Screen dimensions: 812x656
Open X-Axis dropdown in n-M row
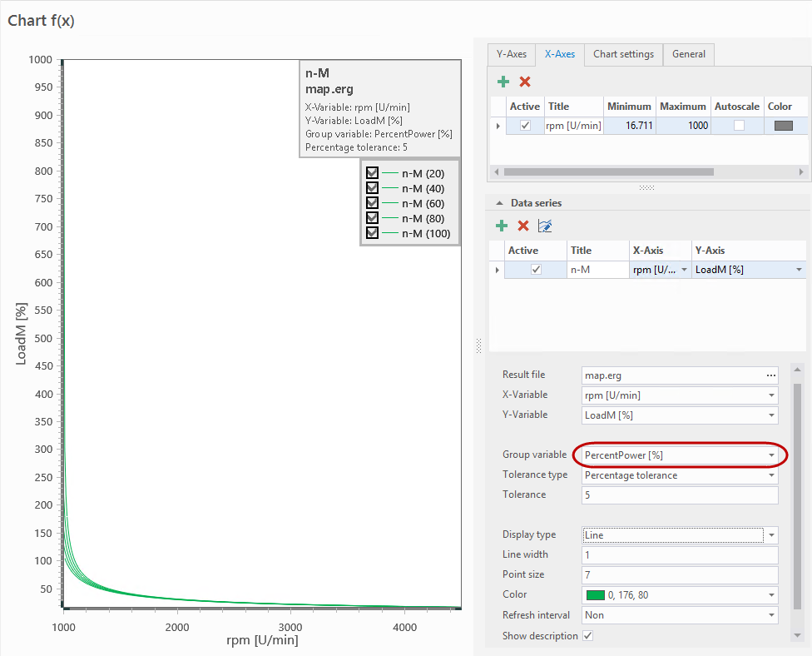point(684,270)
